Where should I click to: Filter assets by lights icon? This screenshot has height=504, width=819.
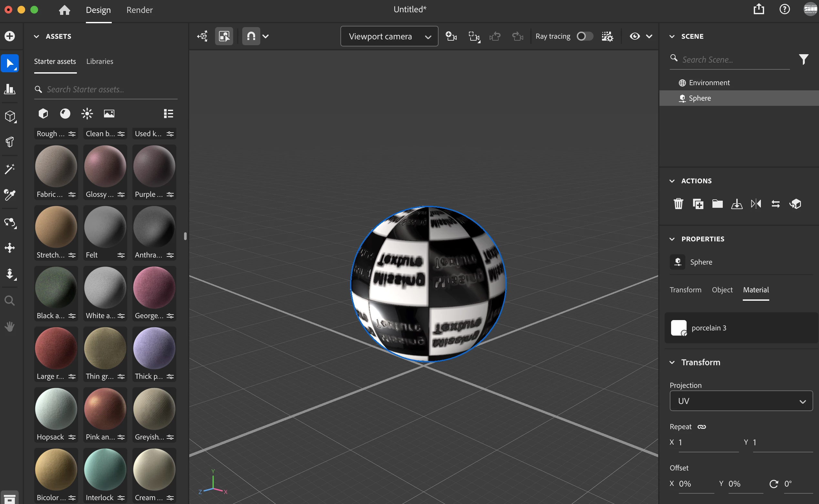click(x=87, y=114)
